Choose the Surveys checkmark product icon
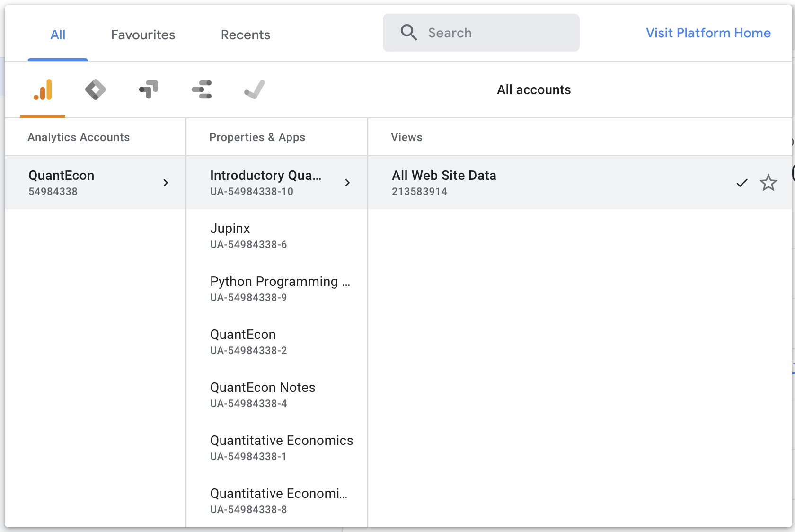 click(x=255, y=89)
